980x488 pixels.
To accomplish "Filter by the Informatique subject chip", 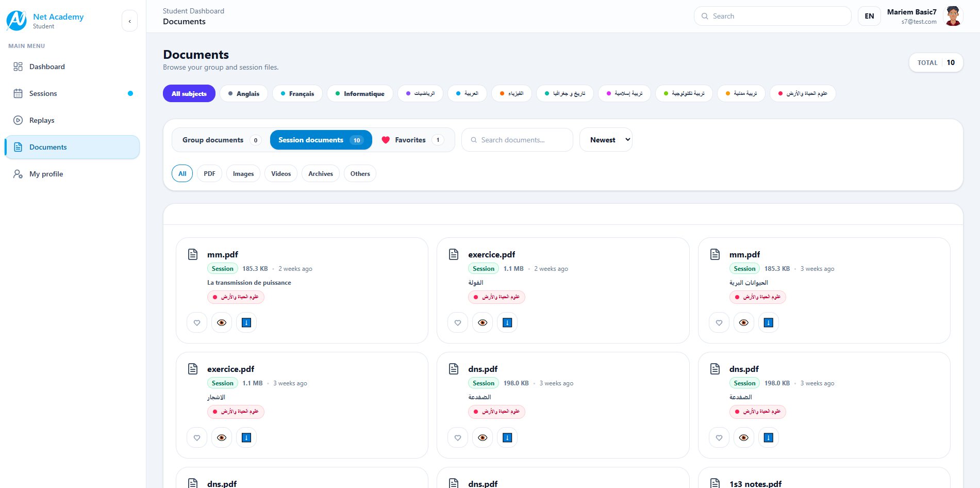I will pyautogui.click(x=360, y=94).
